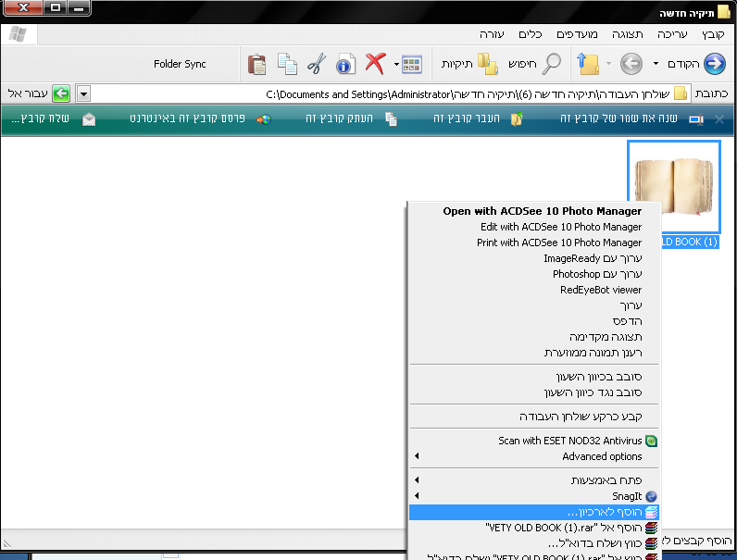Image resolution: width=737 pixels, height=560 pixels.
Task: Select the old book image thumbnail
Action: pyautogui.click(x=673, y=186)
